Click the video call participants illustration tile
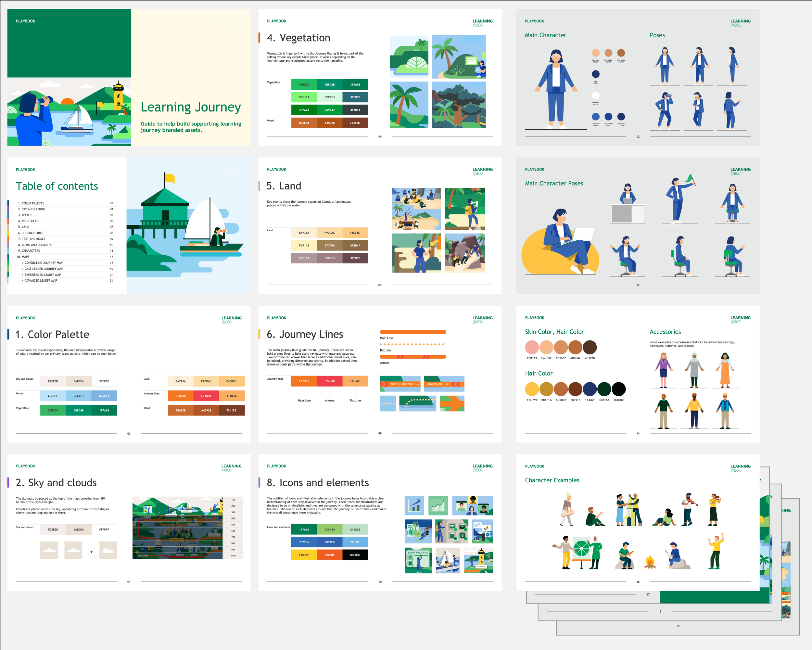 (472, 505)
